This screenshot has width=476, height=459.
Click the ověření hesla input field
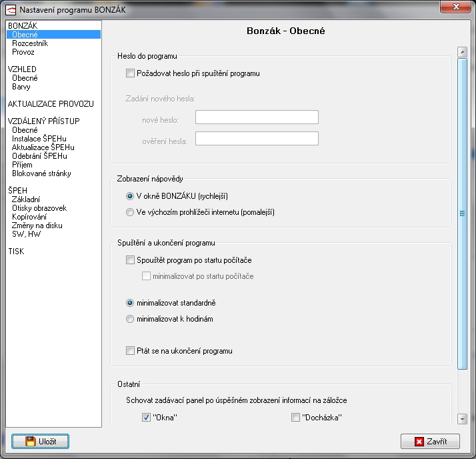click(x=257, y=139)
